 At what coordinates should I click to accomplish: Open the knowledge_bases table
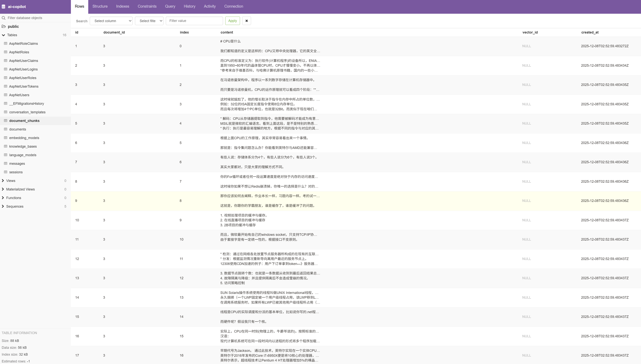[23, 146]
